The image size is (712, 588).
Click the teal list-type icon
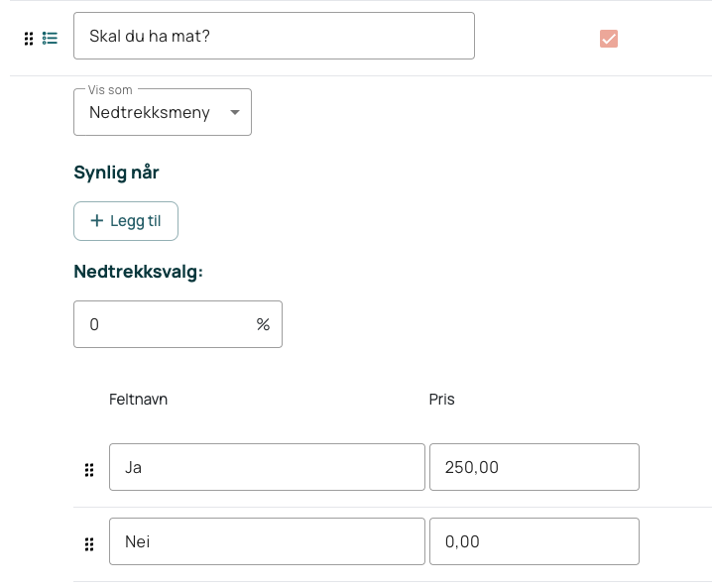[x=50, y=38]
